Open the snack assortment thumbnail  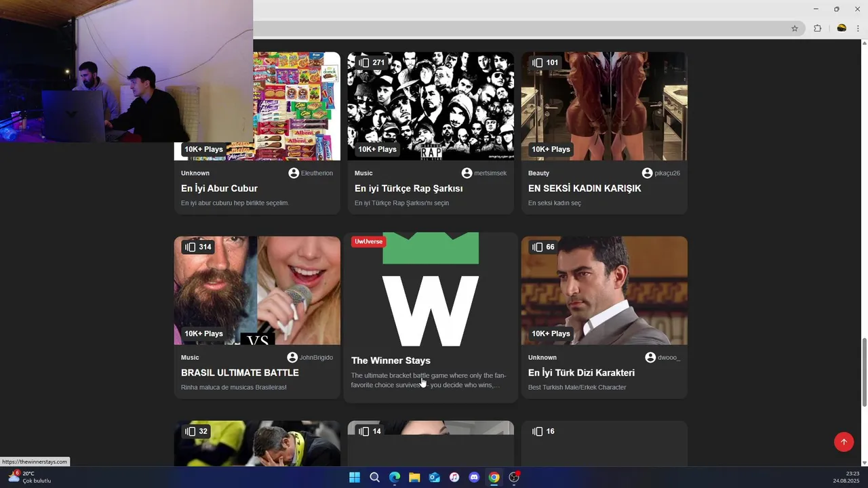[x=296, y=106]
